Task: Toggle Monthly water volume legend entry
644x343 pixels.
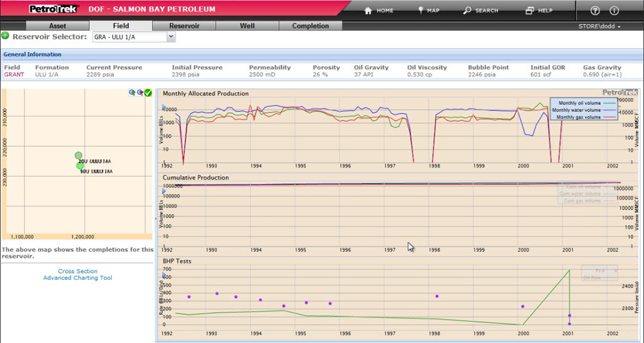Action: [x=579, y=110]
